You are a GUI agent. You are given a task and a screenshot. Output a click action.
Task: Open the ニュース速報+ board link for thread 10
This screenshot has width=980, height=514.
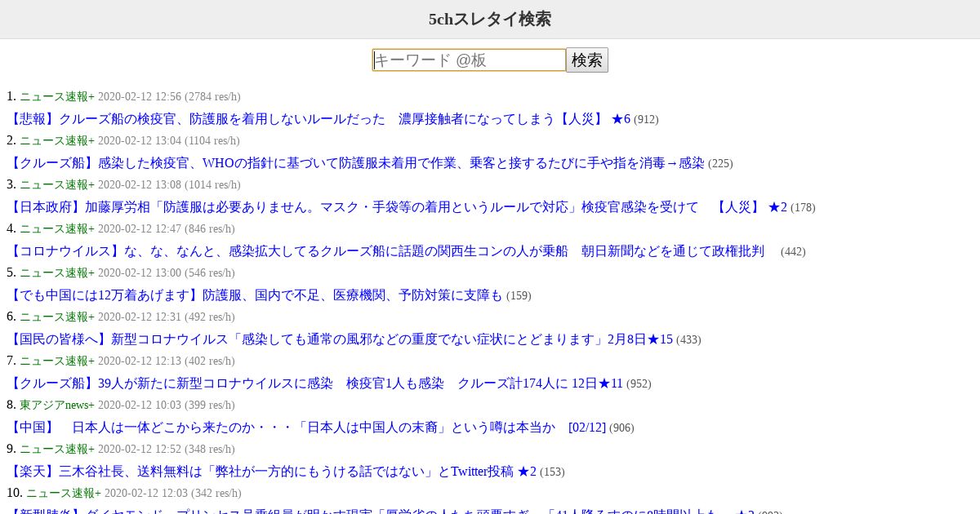point(64,493)
